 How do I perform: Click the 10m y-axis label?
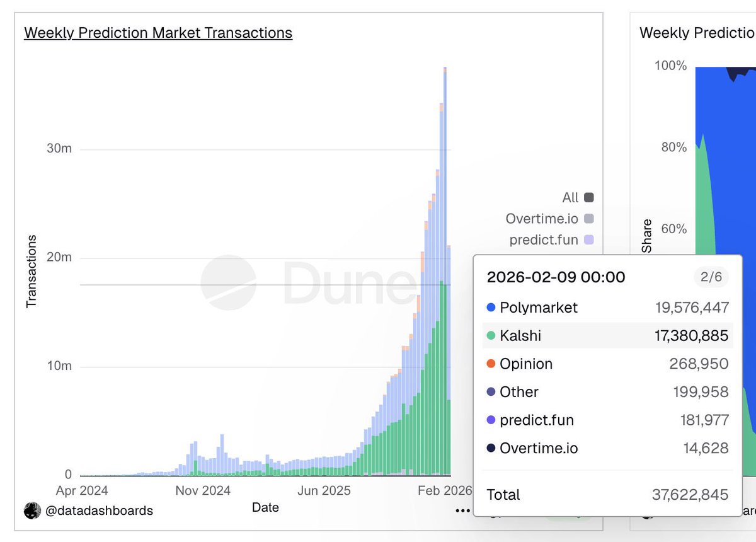58,366
